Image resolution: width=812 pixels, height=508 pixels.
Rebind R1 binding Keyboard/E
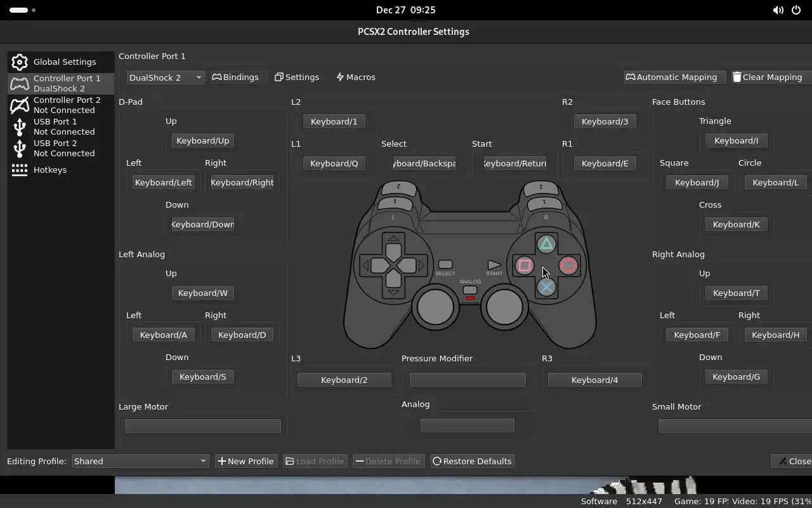(x=605, y=163)
